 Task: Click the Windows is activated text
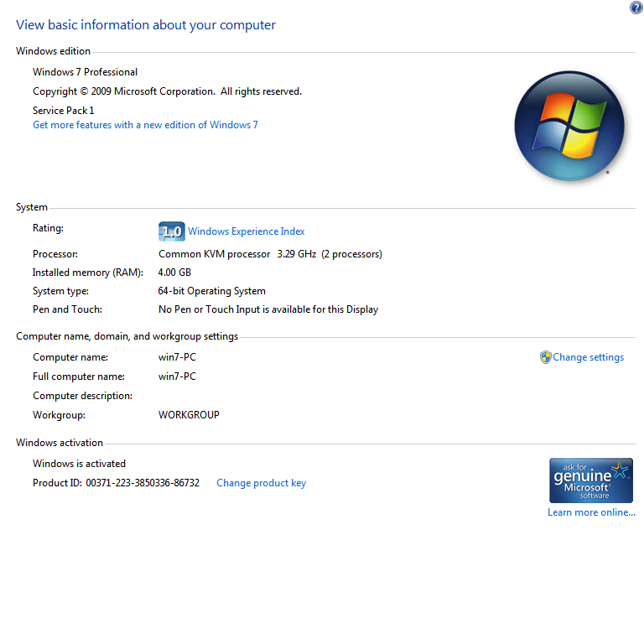(x=80, y=464)
